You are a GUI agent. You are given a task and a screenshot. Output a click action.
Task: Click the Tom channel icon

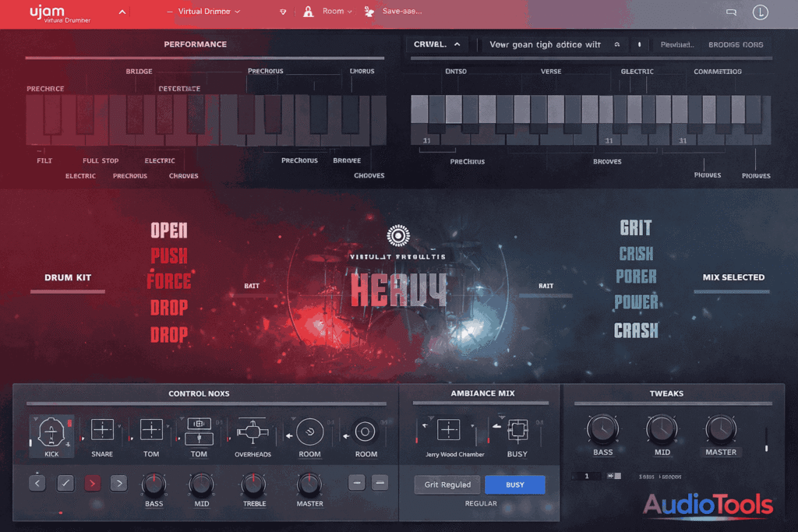tap(150, 429)
